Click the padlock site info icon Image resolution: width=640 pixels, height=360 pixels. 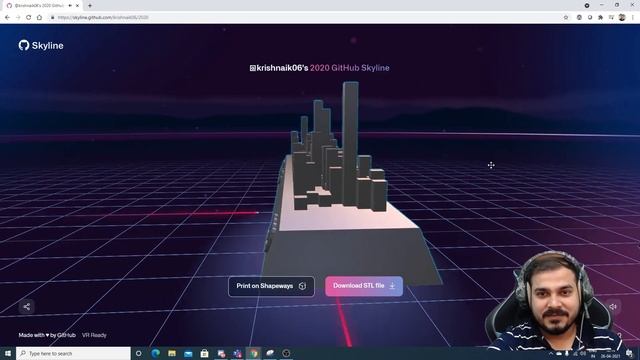[x=52, y=18]
